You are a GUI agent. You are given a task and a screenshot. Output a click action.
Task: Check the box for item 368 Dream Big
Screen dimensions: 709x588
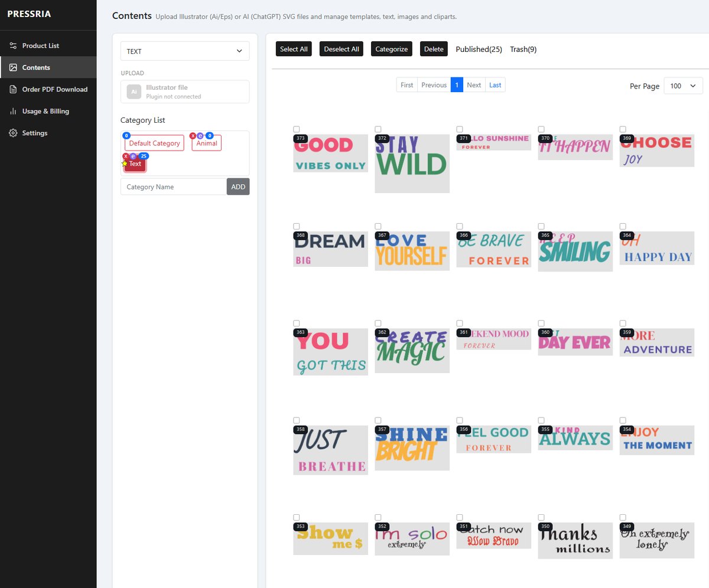point(297,226)
